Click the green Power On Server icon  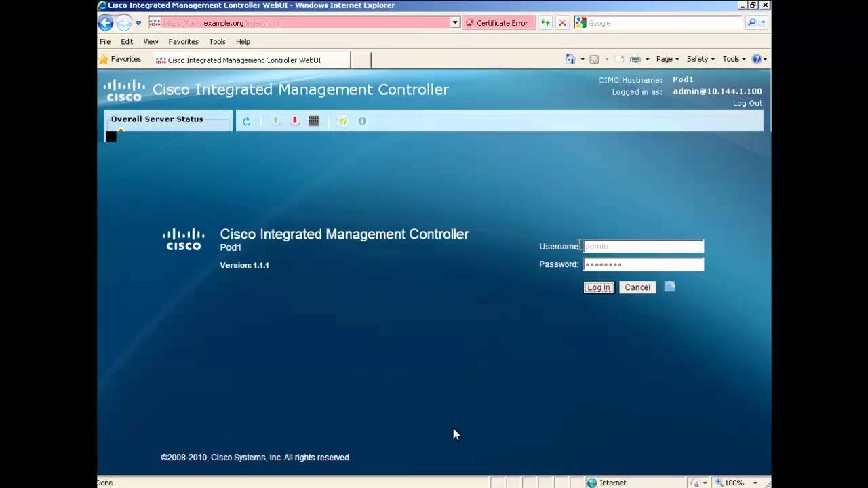point(275,121)
